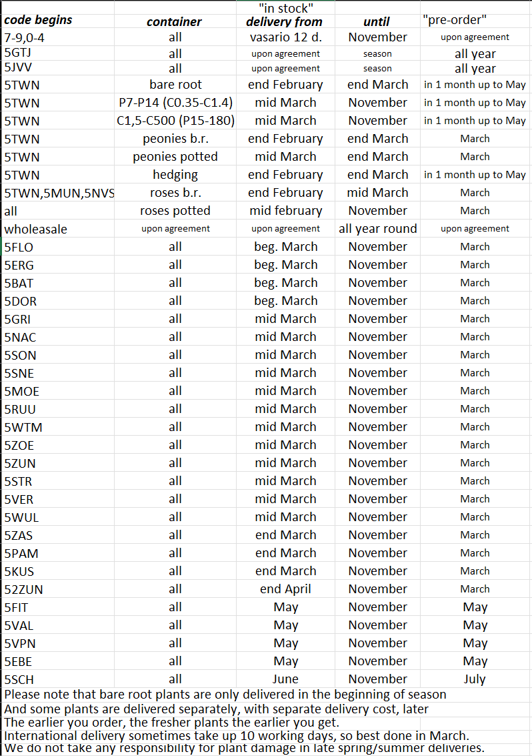The image size is (532, 756).
Task: Click the "wholeasale" code cell
Action: pos(35,229)
